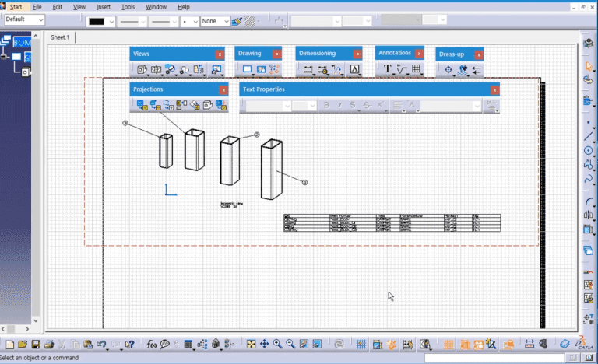Screen dimensions: 598x364
Task: Toggle Italic in Text Properties toolbar
Action: tap(339, 105)
